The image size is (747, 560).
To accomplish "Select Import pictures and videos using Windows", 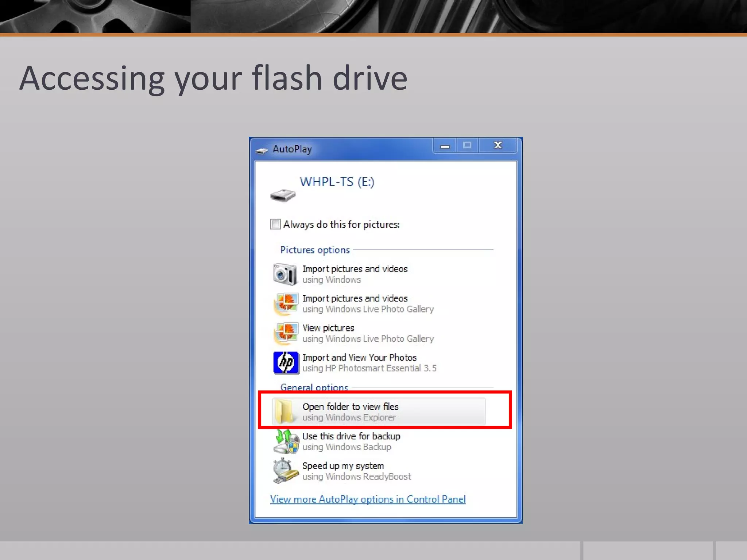I will (x=355, y=269).
